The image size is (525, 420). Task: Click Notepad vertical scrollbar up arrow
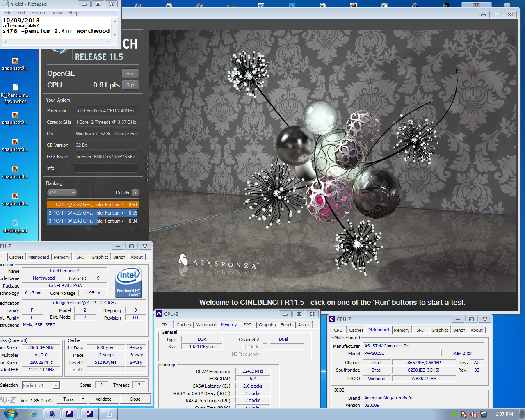114,21
